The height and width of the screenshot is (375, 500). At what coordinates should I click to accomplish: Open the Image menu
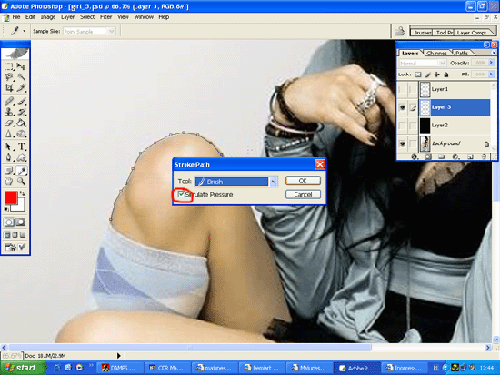coord(48,17)
